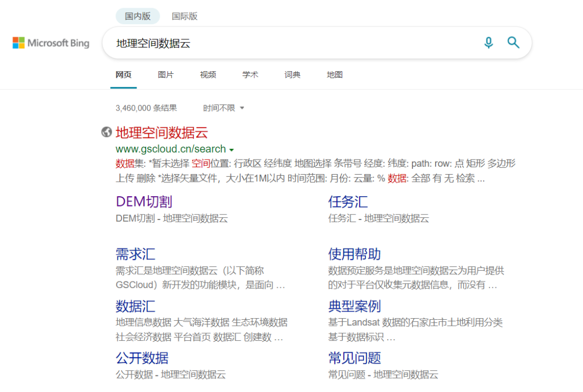Image resolution: width=583 pixels, height=392 pixels.
Task: Expand the 时间不限 time filter
Action: click(223, 108)
